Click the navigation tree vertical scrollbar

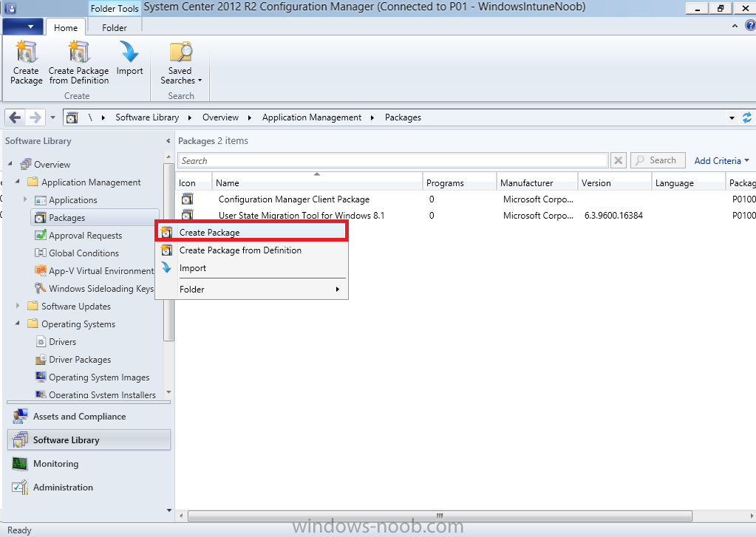(168, 252)
